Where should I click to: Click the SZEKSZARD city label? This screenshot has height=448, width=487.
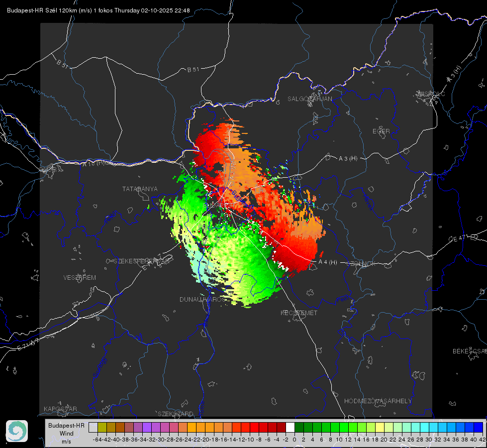(176, 414)
